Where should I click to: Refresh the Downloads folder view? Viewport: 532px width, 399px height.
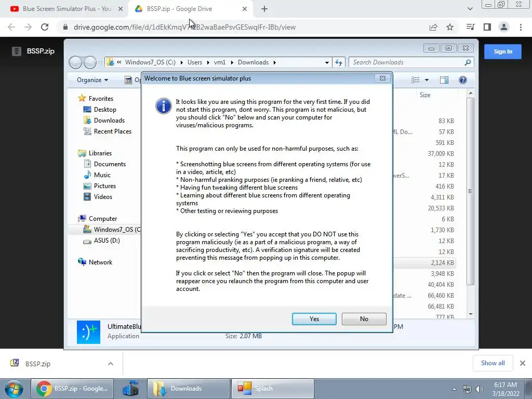[x=339, y=62]
